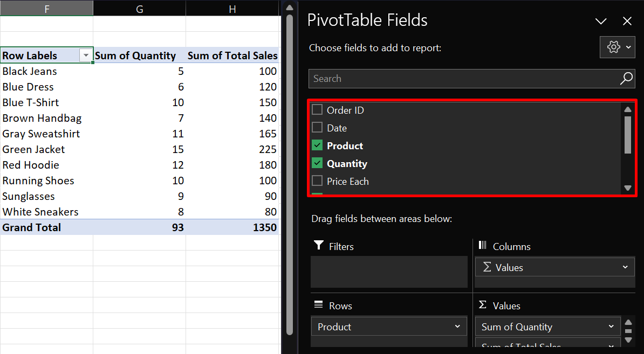Open the Product dropdown in Rows area
644x354 pixels.
pos(457,327)
